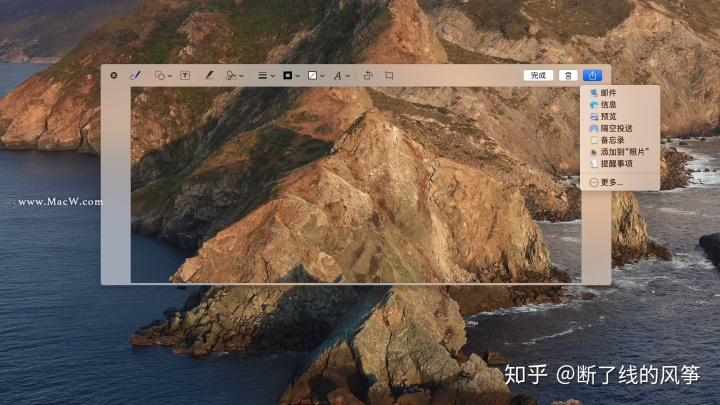Select the Highlight marker tool
The width and height of the screenshot is (720, 405).
pyautogui.click(x=209, y=75)
